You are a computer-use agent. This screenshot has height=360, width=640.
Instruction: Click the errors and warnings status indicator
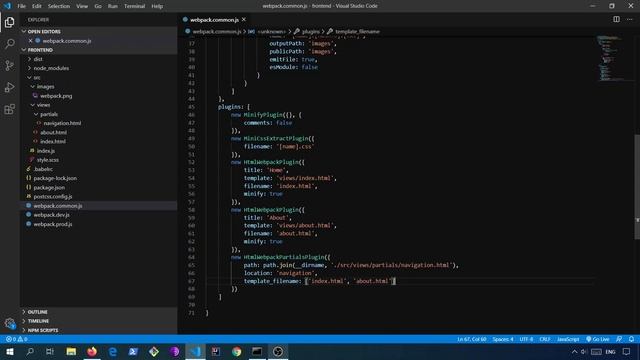[x=17, y=339]
